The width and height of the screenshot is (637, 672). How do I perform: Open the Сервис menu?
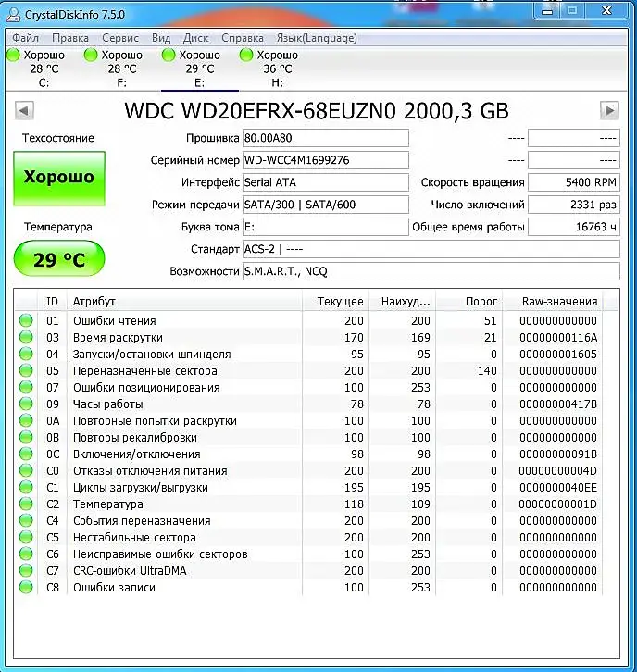tap(120, 38)
